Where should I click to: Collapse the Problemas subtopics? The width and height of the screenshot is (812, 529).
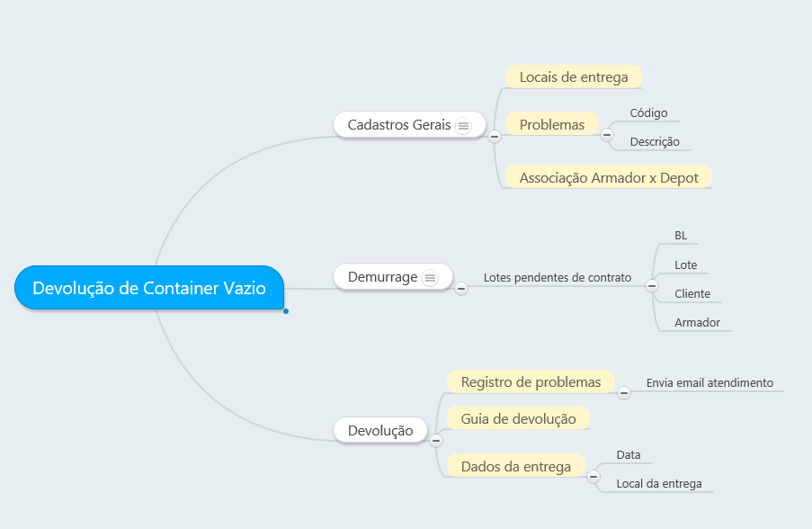[x=606, y=135]
